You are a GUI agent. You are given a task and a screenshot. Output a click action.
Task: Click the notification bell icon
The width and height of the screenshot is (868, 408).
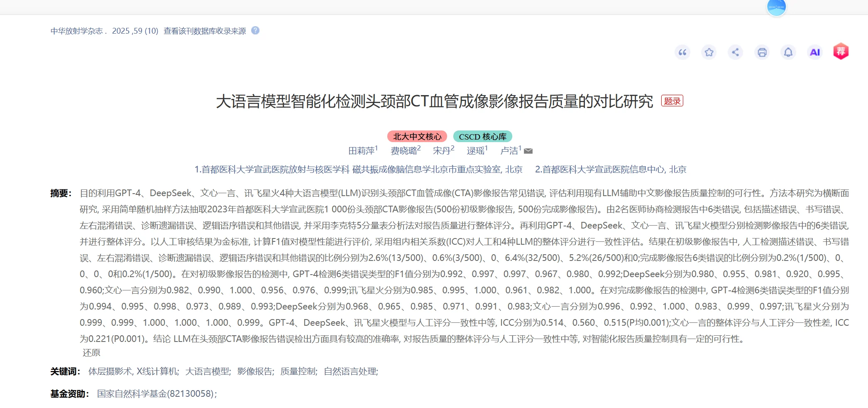[788, 52]
